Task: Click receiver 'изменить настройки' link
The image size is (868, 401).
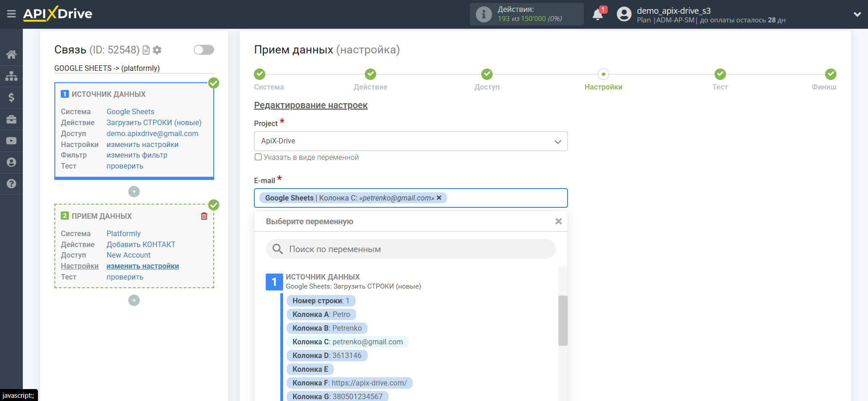Action: 142,266
